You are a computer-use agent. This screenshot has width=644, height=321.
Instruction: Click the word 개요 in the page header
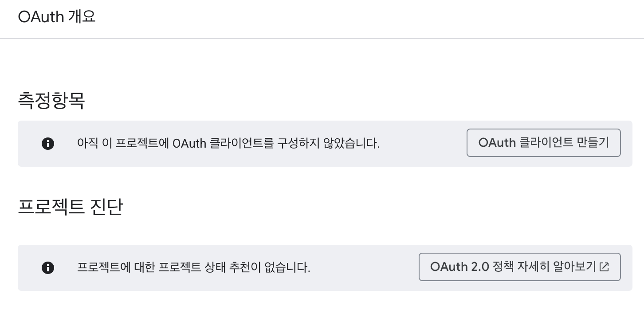pyautogui.click(x=82, y=17)
